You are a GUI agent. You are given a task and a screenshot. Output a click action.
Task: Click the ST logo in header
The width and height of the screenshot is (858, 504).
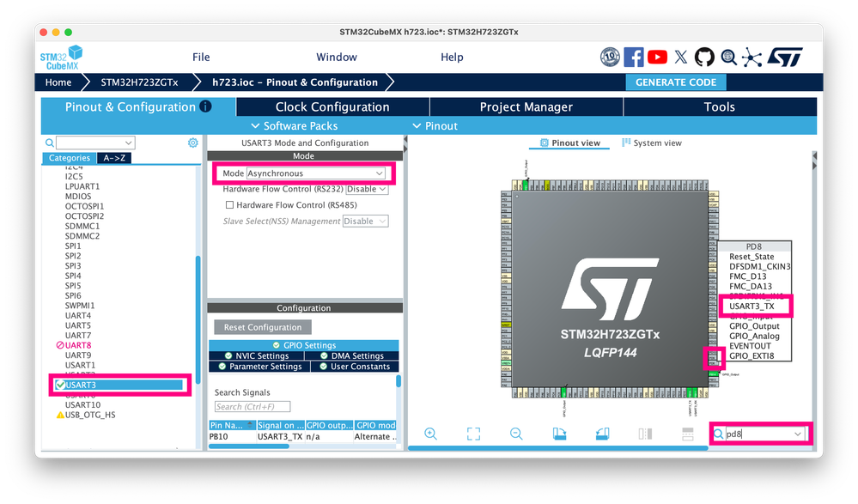click(x=785, y=57)
